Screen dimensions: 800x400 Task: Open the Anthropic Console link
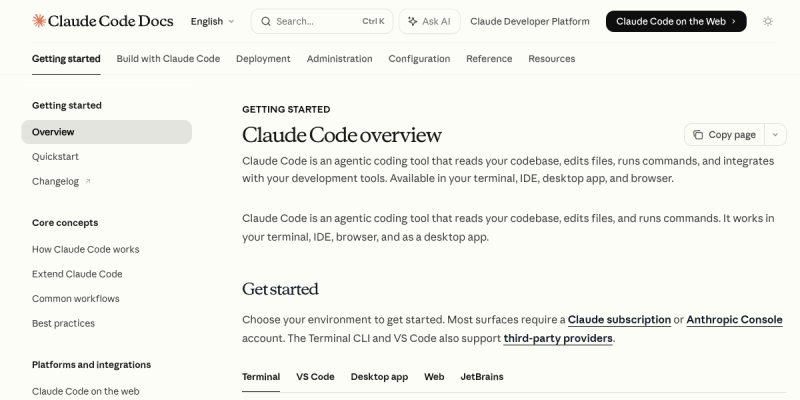[734, 320]
